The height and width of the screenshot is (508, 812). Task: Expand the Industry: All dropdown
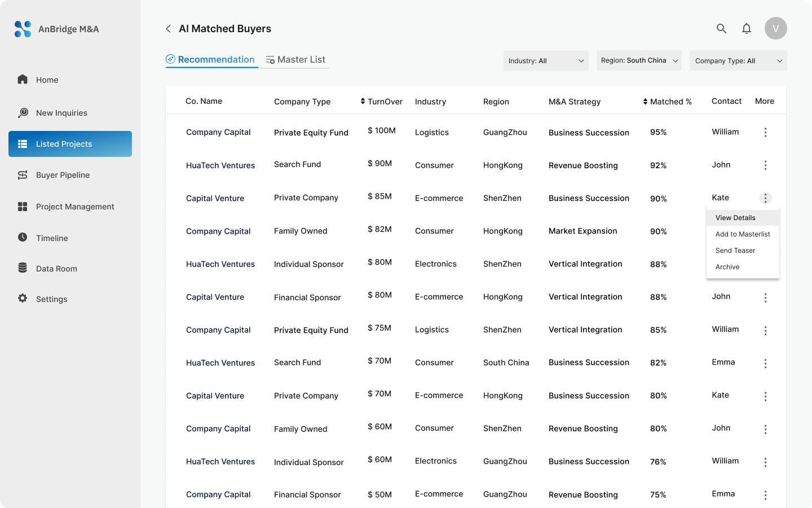[x=546, y=60]
